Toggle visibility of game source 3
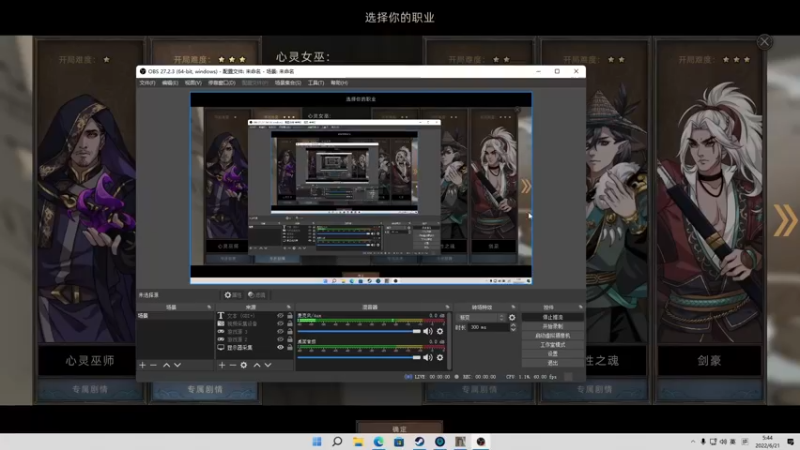This screenshot has height=450, width=800. [x=280, y=331]
